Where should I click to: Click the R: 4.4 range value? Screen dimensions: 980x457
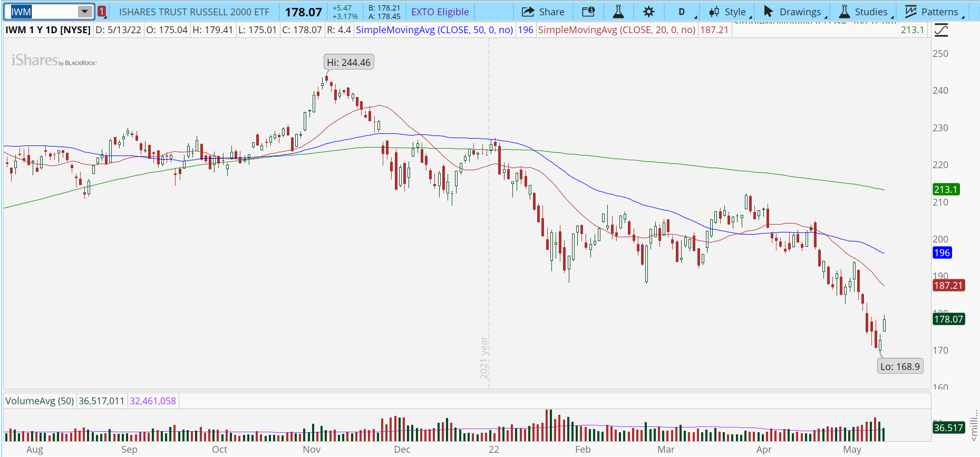tap(339, 30)
